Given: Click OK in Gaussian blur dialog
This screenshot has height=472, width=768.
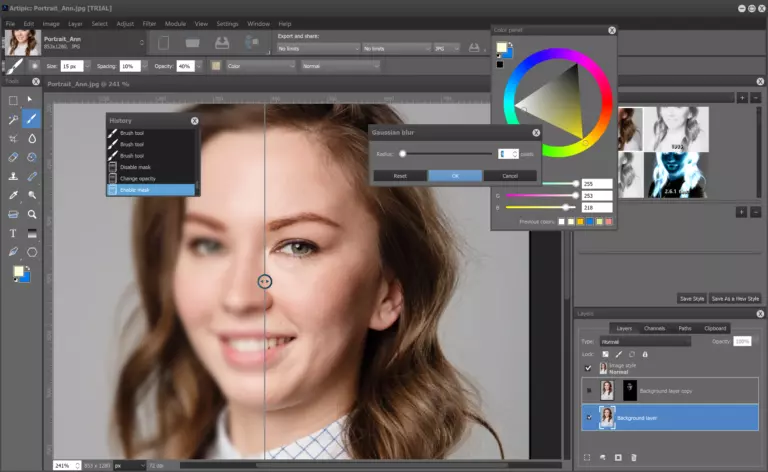Looking at the screenshot, I should click(x=455, y=175).
